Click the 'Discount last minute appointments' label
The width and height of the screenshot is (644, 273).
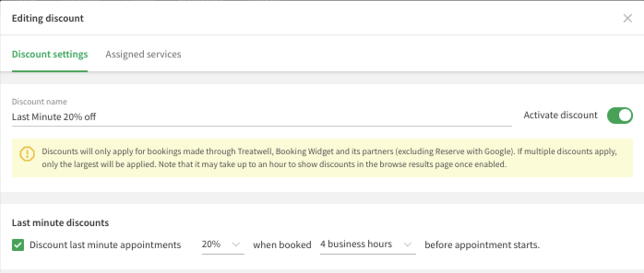coord(105,245)
